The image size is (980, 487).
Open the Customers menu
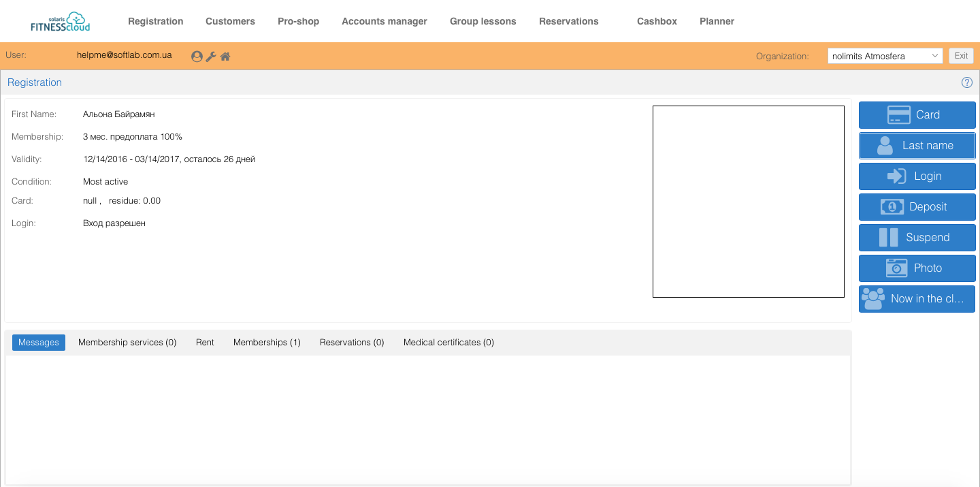pos(230,21)
